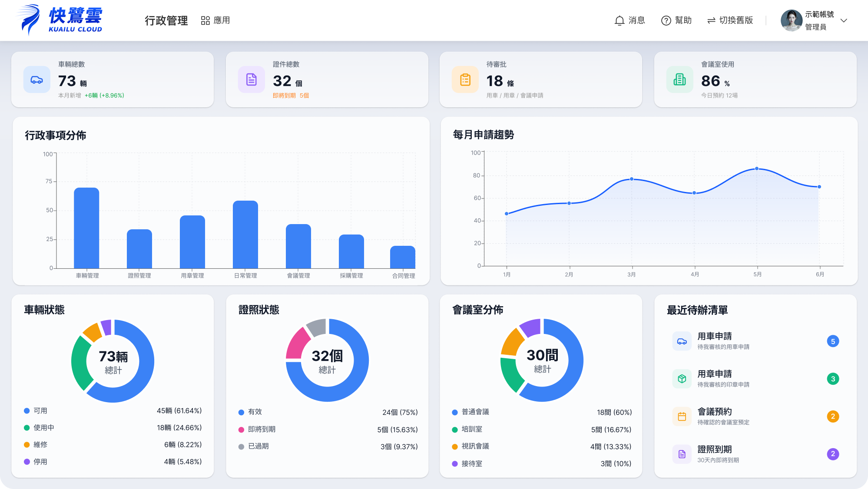The image size is (868, 489).
Task: Click the document icon beside 證照到期
Action: pyautogui.click(x=682, y=454)
